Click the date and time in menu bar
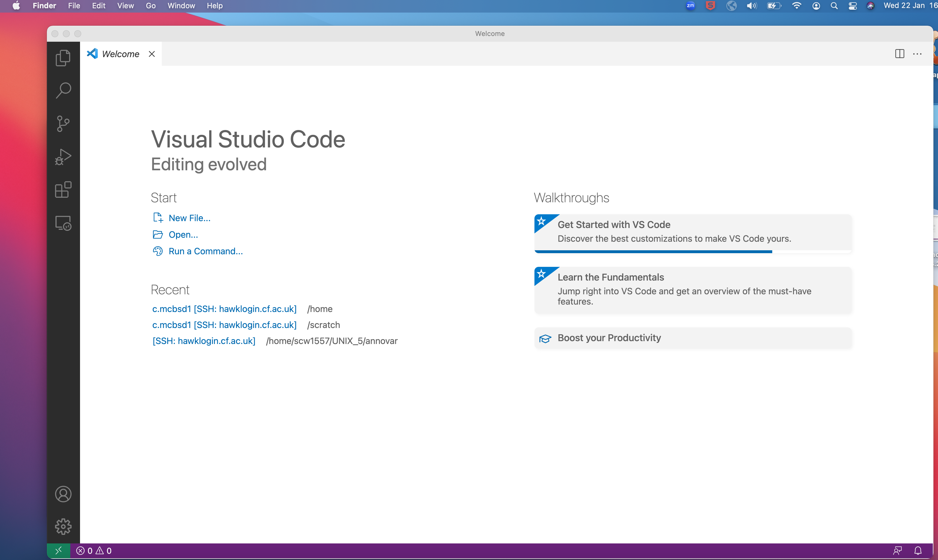938x560 pixels. [911, 6]
